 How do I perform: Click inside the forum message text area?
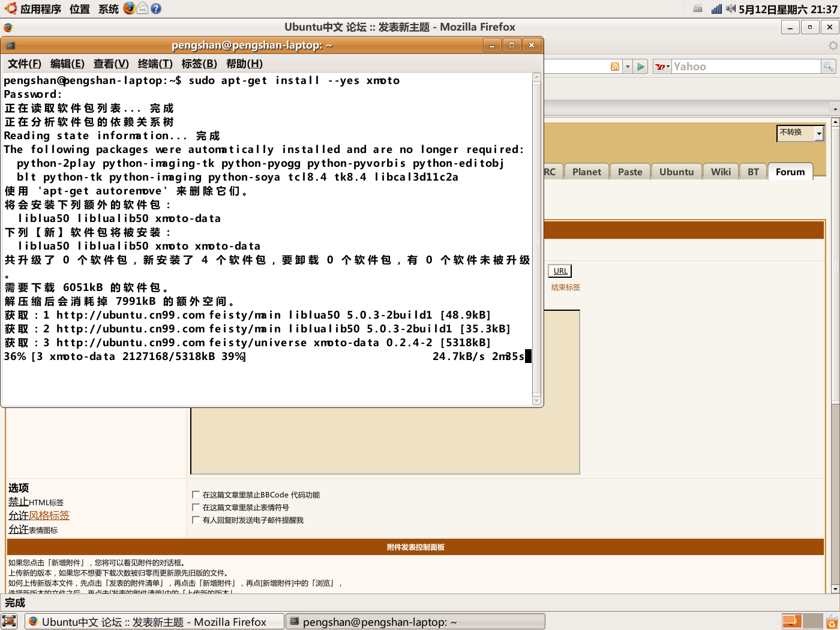385,441
